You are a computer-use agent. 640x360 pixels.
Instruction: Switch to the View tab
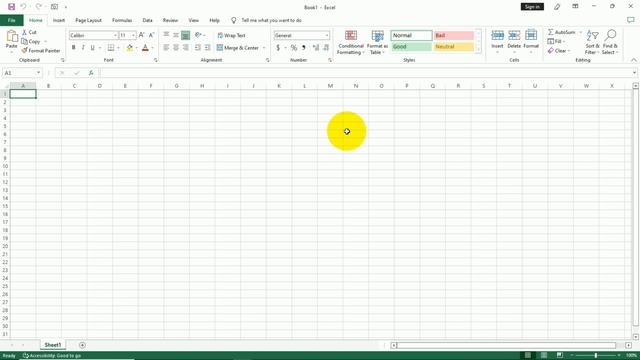pos(193,20)
